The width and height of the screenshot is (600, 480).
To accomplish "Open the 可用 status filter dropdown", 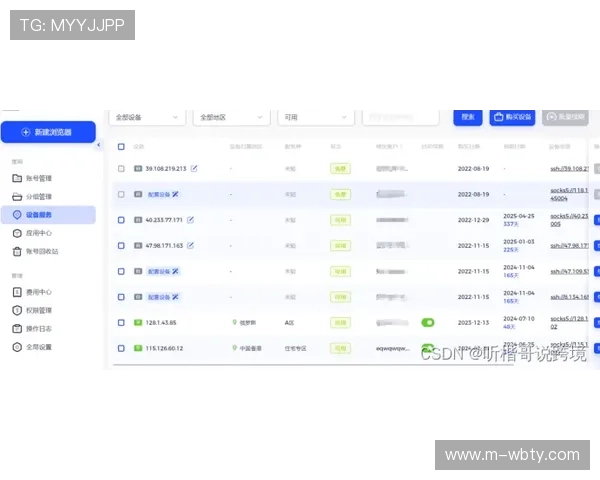I will (316, 117).
